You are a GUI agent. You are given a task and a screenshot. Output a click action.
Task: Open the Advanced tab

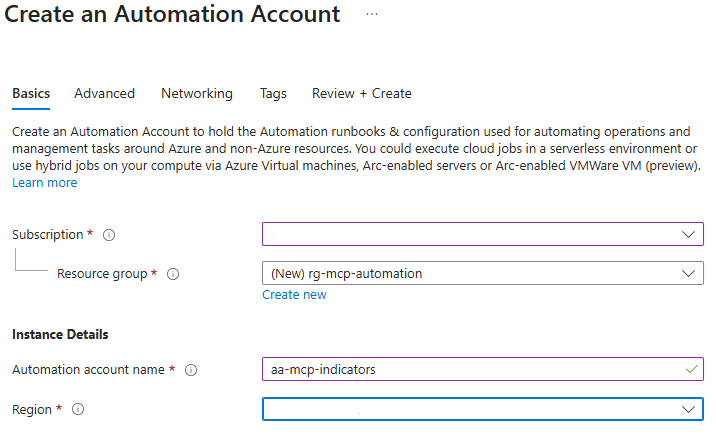(x=105, y=94)
